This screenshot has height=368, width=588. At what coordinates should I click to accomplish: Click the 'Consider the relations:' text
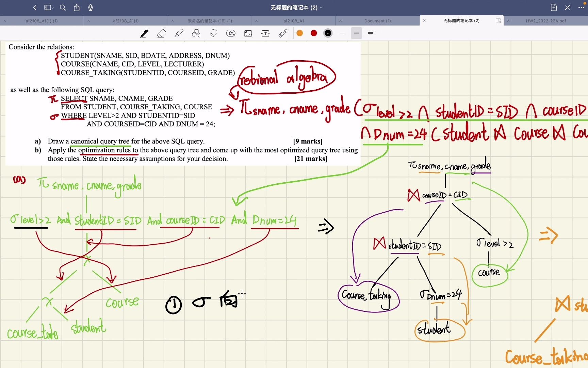[41, 47]
